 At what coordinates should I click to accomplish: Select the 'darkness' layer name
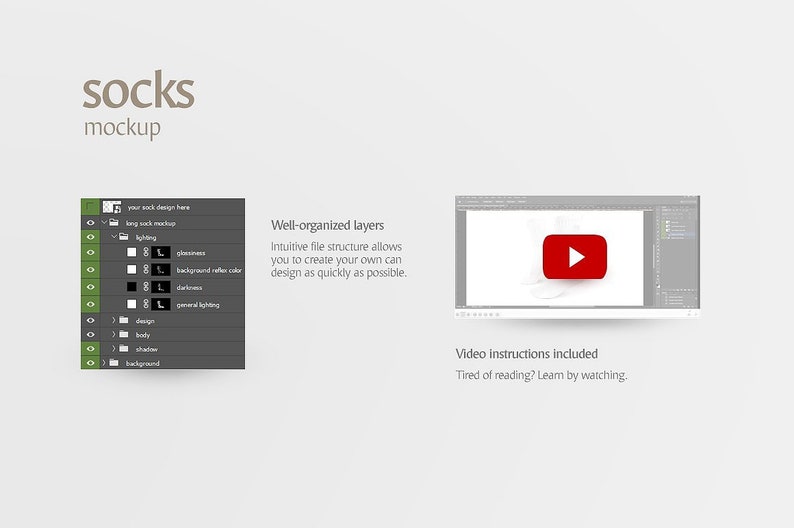click(189, 288)
